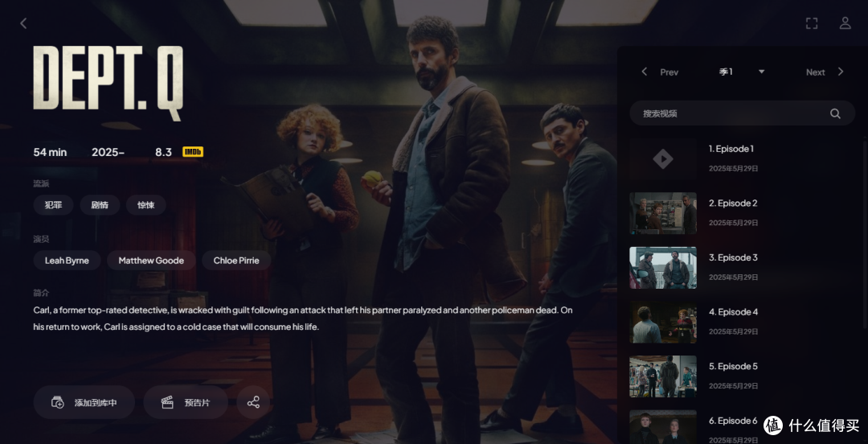Open Episode 2 thumbnail
868x444 pixels.
pyautogui.click(x=663, y=213)
